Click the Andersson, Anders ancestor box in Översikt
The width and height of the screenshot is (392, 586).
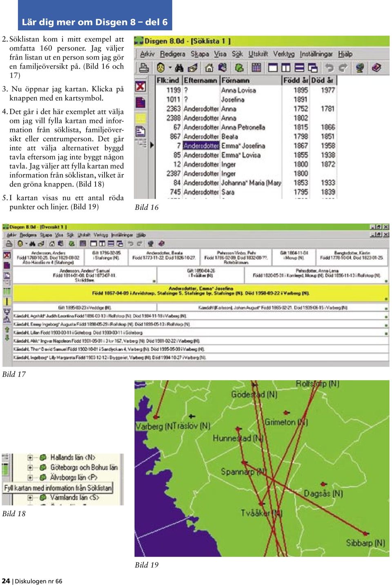click(48, 258)
